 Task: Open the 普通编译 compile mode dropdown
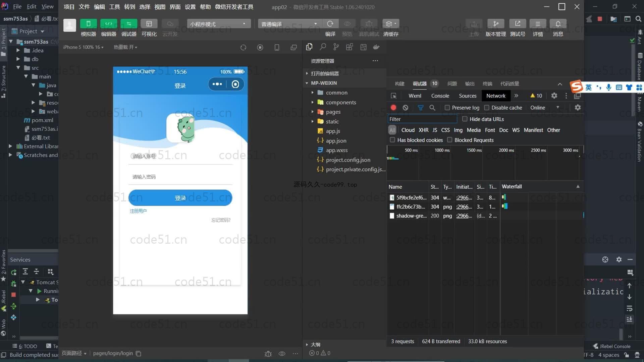289,24
